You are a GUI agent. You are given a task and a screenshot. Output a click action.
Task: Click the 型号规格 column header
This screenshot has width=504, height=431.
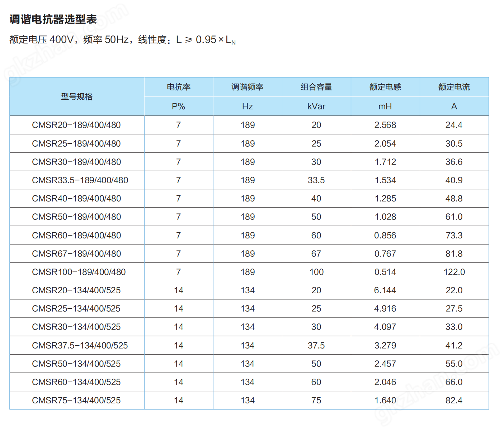[x=77, y=97]
